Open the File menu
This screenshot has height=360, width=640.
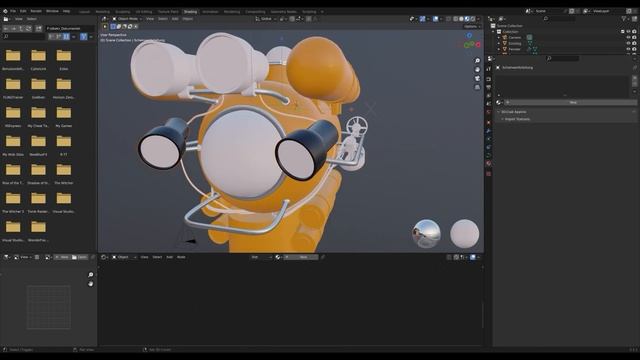tap(13, 11)
